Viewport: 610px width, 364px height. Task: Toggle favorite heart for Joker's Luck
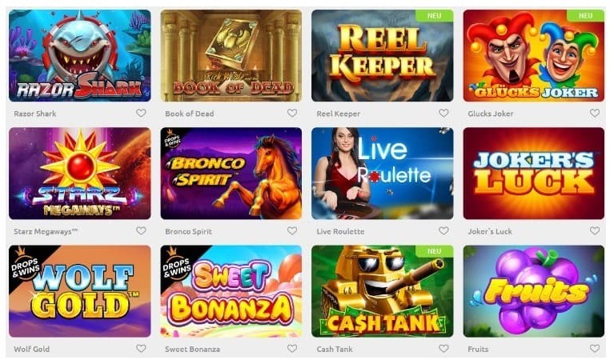click(x=595, y=231)
